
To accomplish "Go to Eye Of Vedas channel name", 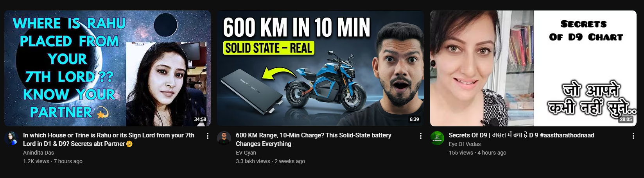I will pos(465,144).
